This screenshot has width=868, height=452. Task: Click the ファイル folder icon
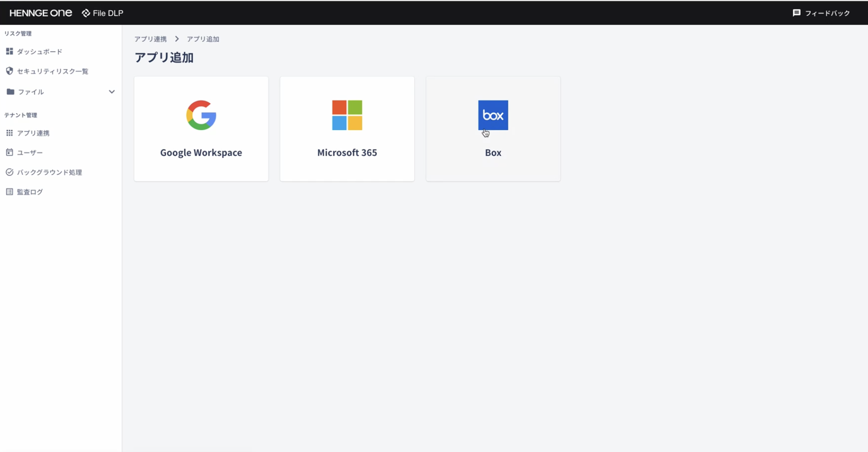(x=10, y=92)
